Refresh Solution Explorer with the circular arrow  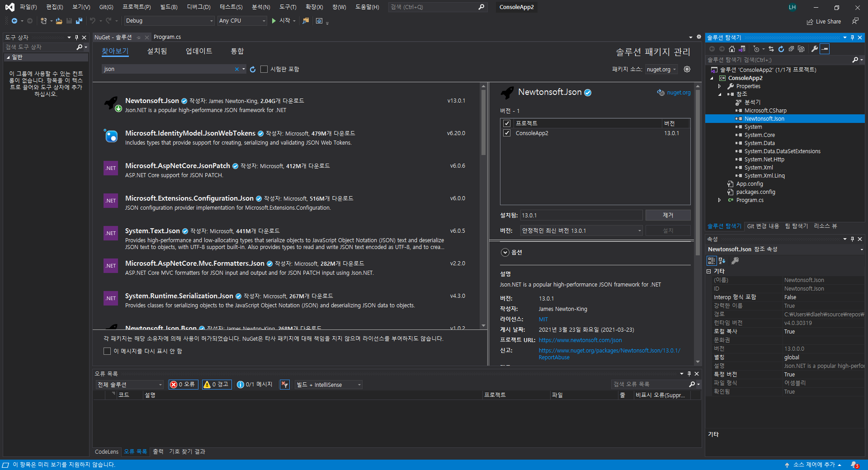(781, 49)
